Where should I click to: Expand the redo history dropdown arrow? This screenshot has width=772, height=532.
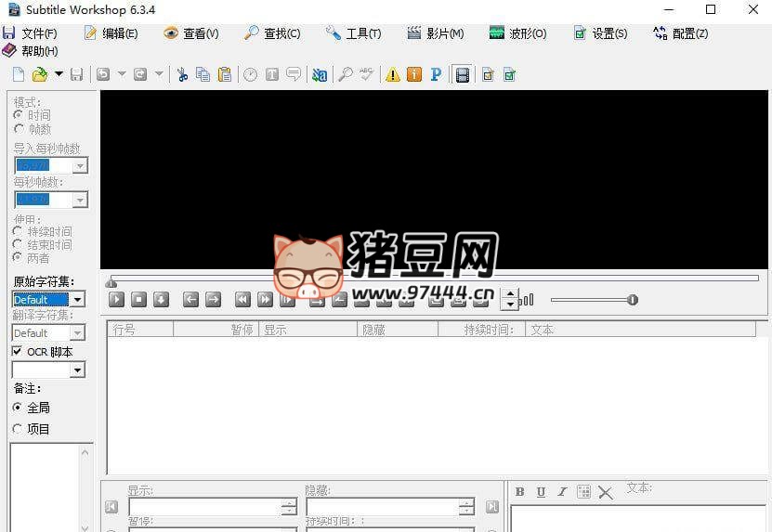pyautogui.click(x=159, y=74)
